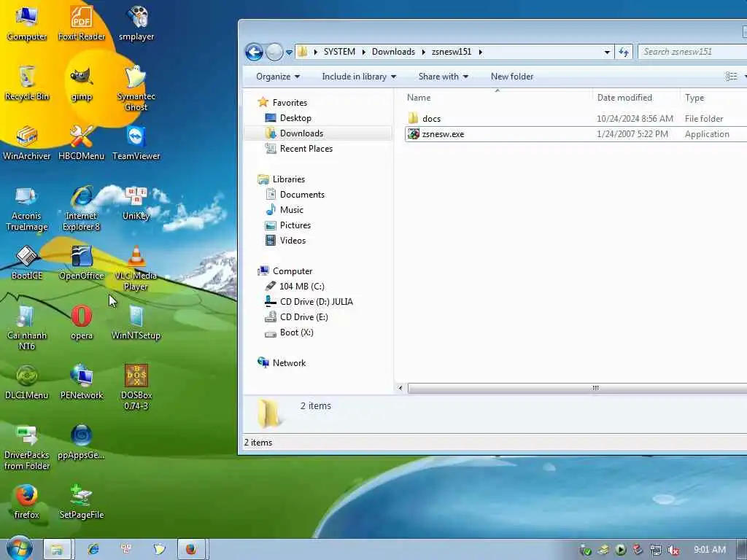Open PENetwork desktop icon
This screenshot has width=747, height=560.
pyautogui.click(x=82, y=382)
